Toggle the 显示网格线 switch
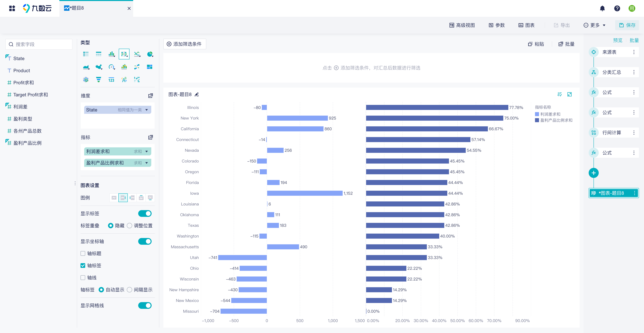644x333 pixels. pyautogui.click(x=145, y=305)
